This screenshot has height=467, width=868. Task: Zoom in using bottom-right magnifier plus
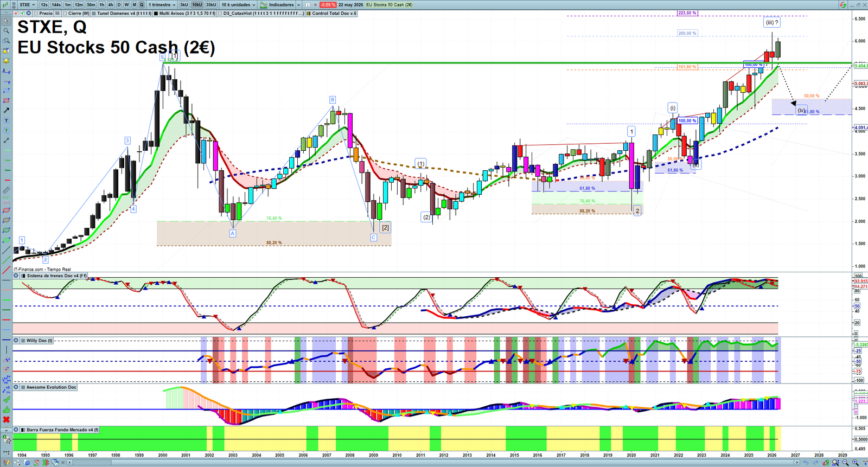(x=856, y=463)
